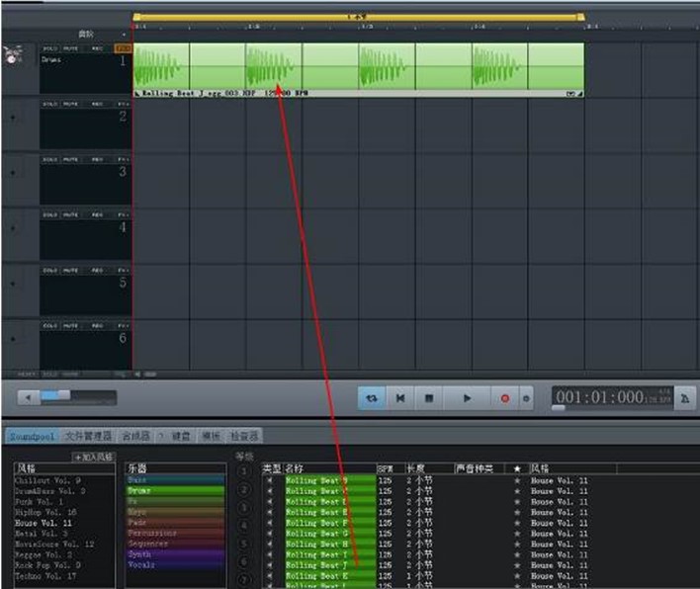
Task: Open the FX menu on track 1
Action: coord(123,48)
